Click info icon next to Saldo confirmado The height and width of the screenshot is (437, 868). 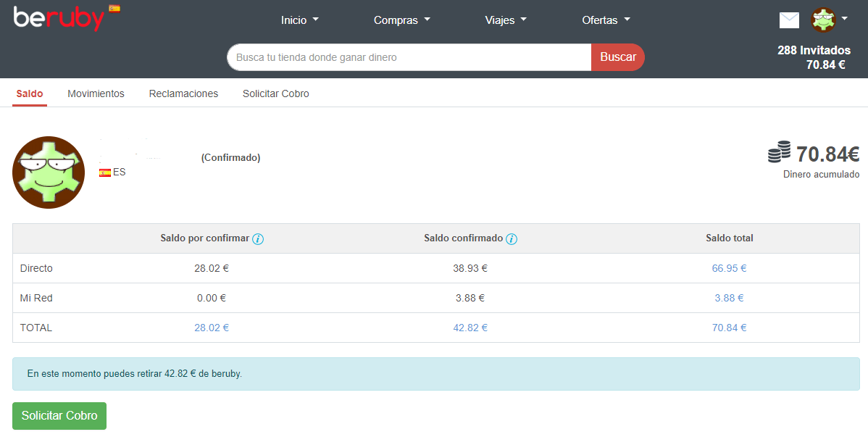(512, 239)
